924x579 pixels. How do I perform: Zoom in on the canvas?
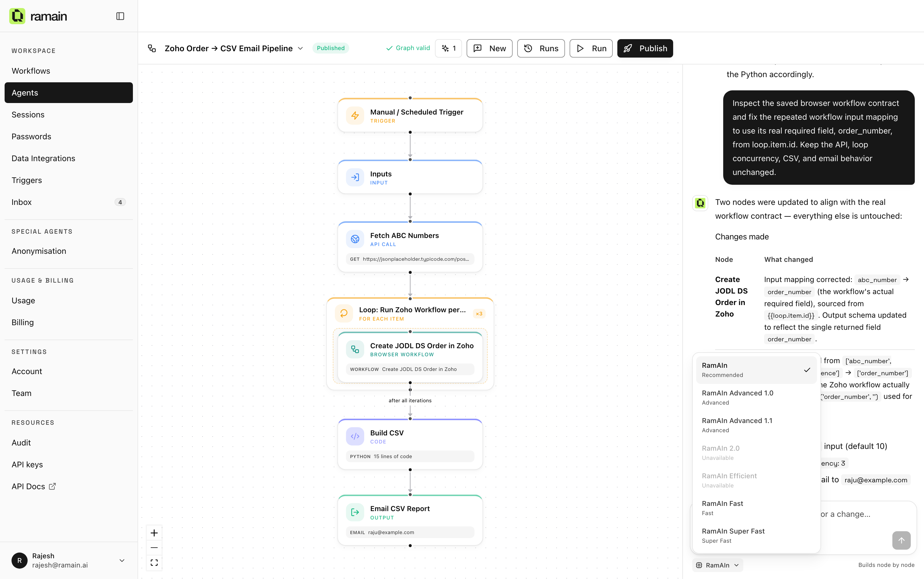[154, 533]
